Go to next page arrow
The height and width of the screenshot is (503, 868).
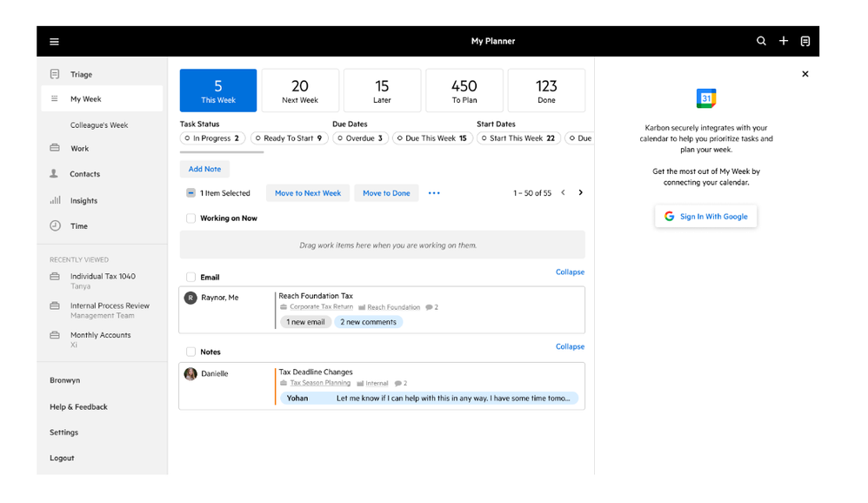[x=581, y=193]
